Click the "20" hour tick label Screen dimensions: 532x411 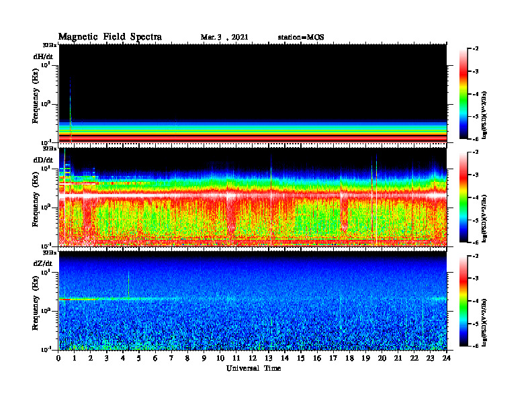point(382,358)
